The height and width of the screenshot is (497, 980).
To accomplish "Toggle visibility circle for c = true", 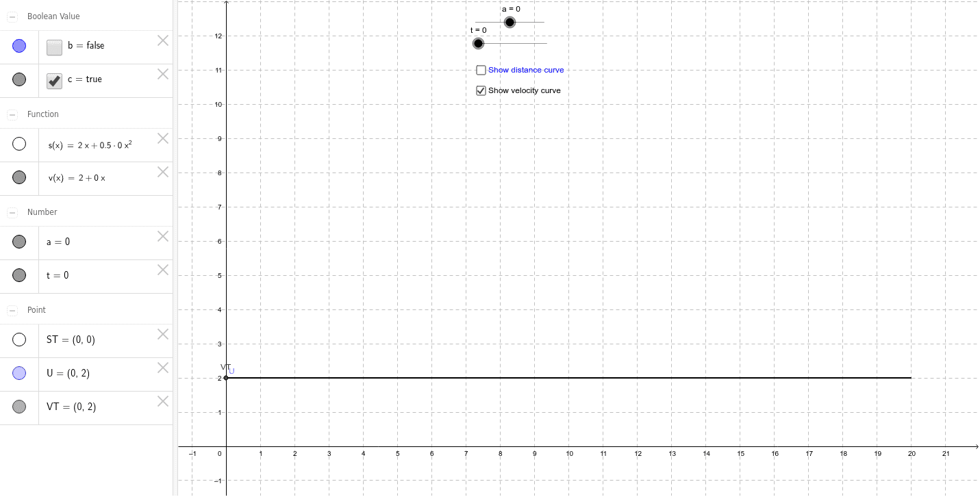I will (19, 79).
